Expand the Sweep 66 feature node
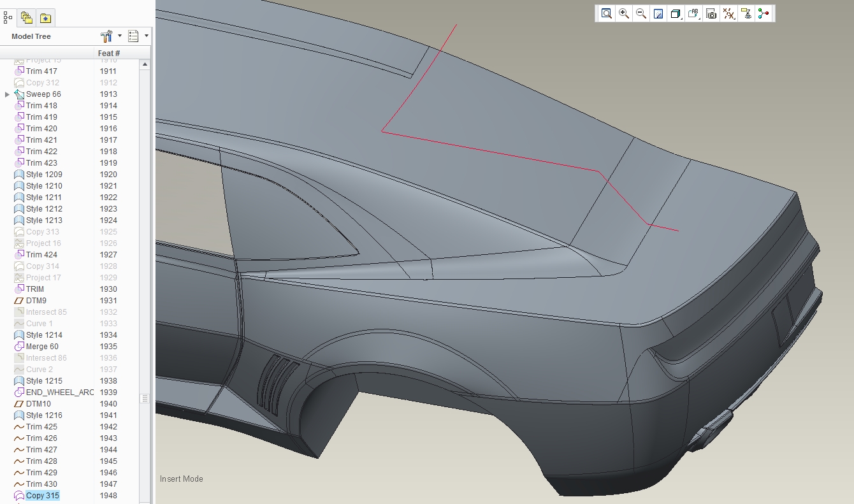This screenshot has width=854, height=504. [8, 94]
